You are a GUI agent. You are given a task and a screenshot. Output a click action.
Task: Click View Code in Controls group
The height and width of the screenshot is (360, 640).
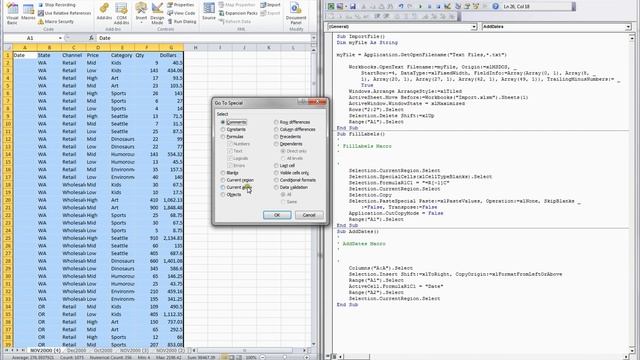tap(181, 13)
